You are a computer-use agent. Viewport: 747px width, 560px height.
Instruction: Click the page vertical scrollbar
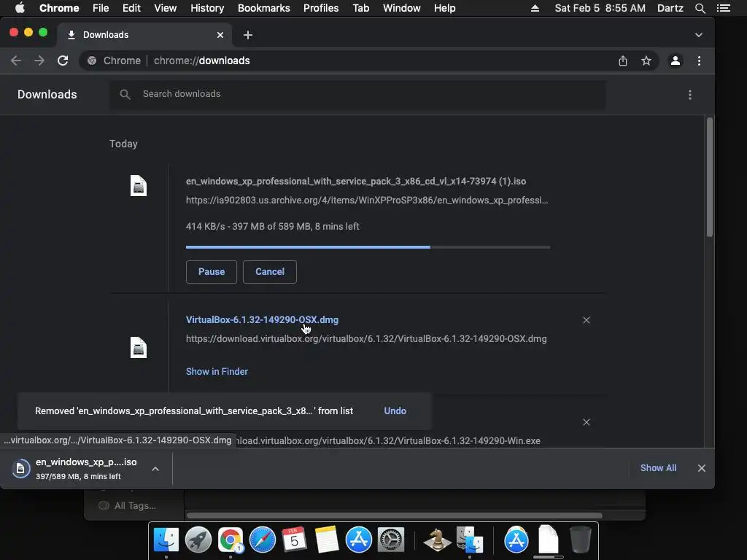tap(709, 177)
